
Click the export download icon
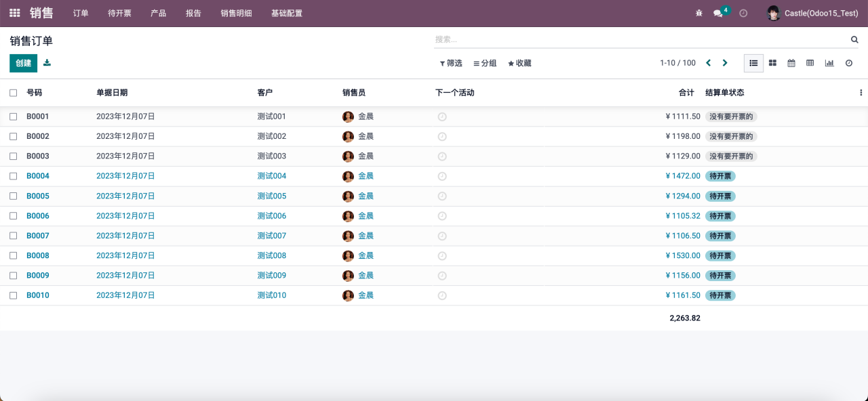[47, 63]
